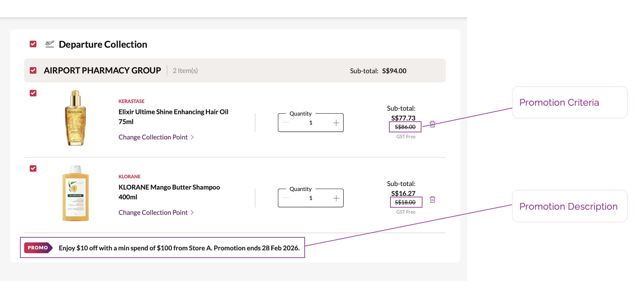Open the Klorane Mango shampoo product image

pos(76,193)
